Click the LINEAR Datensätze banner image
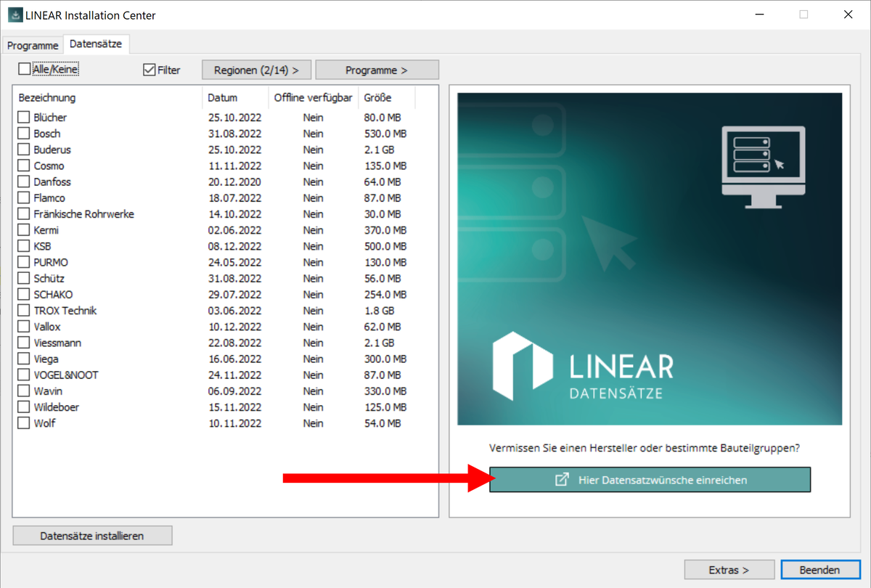This screenshot has height=588, width=871. [650, 258]
